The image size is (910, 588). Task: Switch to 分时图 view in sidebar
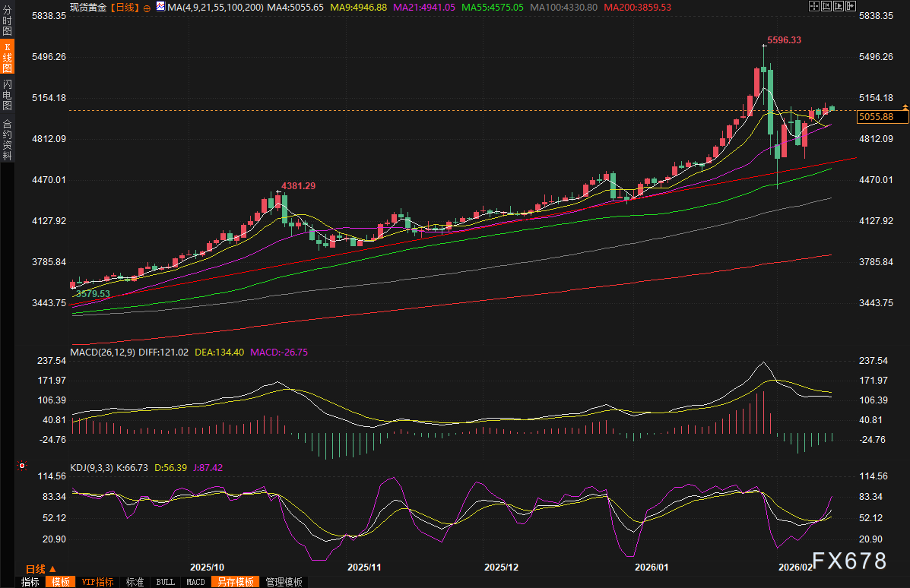[7, 21]
